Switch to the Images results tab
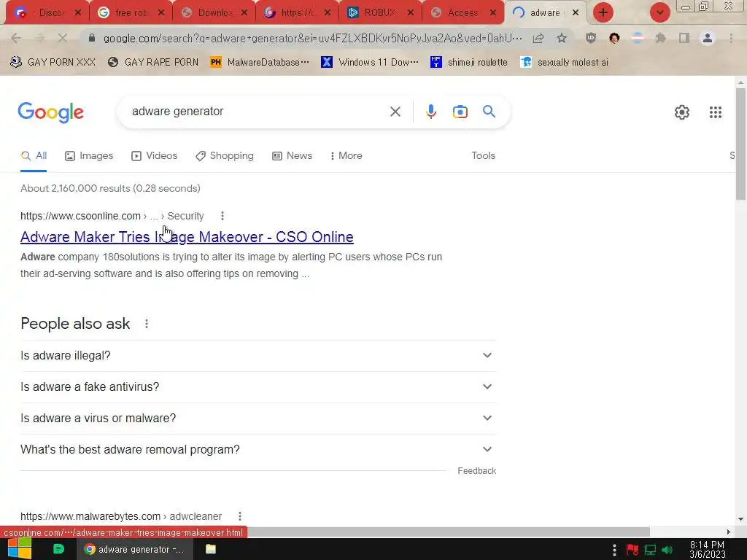 (89, 156)
